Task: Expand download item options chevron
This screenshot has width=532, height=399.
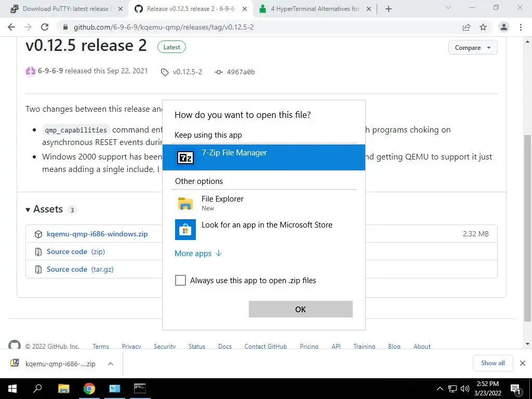Action: pos(111,364)
